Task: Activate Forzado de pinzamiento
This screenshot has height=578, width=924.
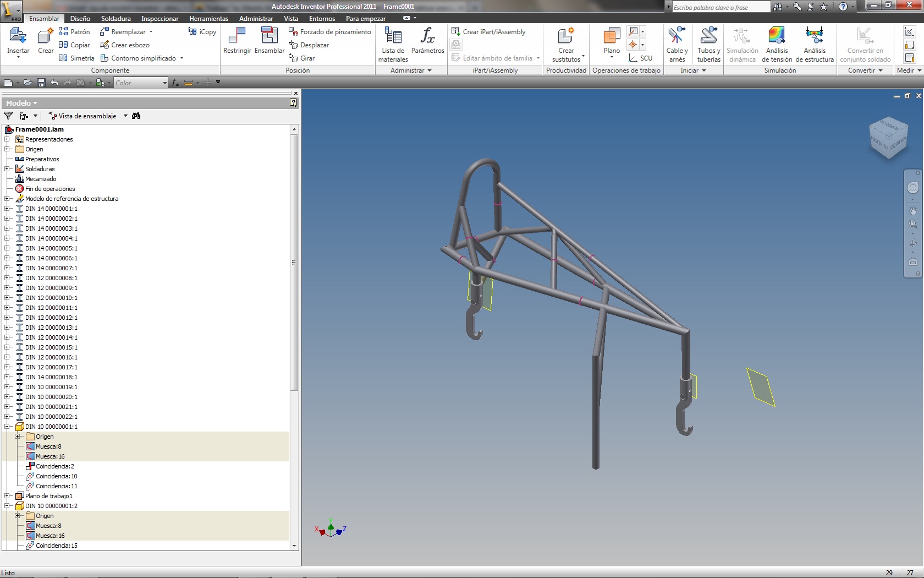Action: (330, 31)
